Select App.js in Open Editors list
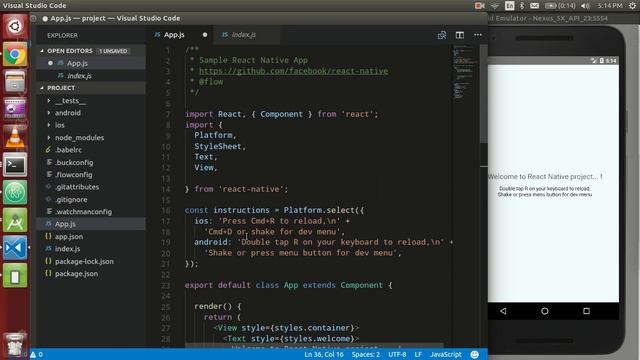The image size is (640, 360). click(91, 63)
